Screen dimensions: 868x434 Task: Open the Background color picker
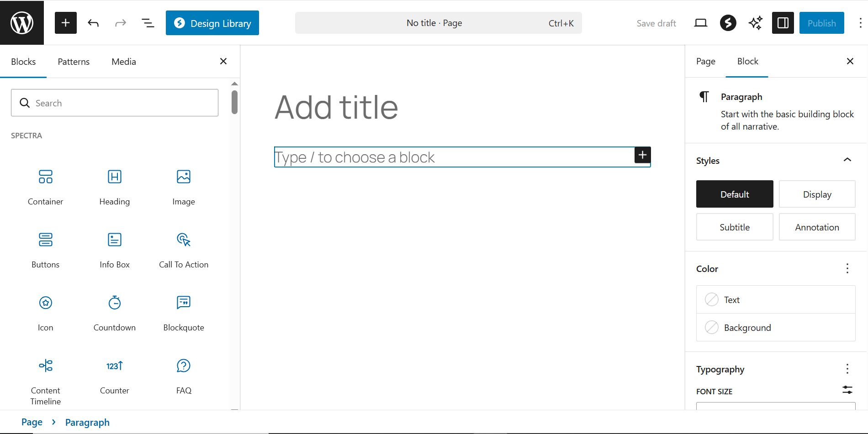click(776, 327)
